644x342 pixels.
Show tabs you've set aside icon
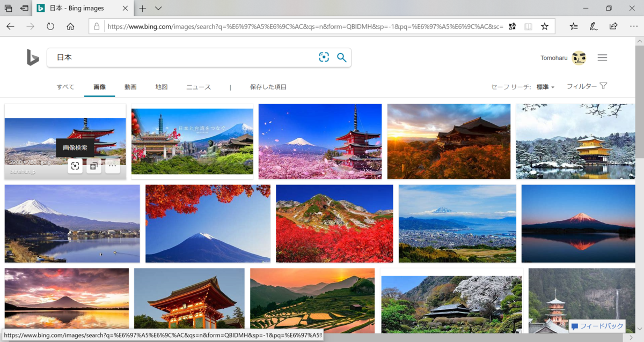[8, 9]
